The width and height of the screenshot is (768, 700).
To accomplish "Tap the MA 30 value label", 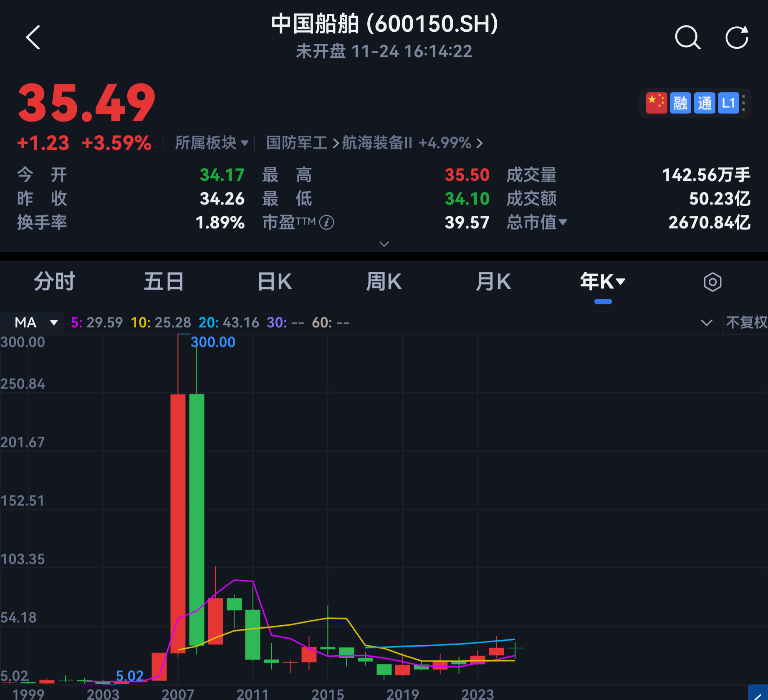I will (x=285, y=323).
